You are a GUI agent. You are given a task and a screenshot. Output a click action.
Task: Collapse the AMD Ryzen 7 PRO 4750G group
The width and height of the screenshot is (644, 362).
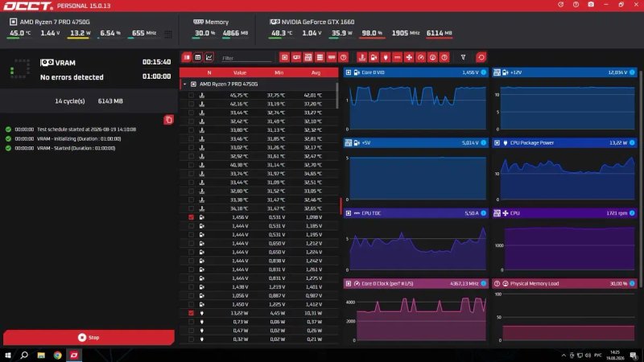coord(185,84)
